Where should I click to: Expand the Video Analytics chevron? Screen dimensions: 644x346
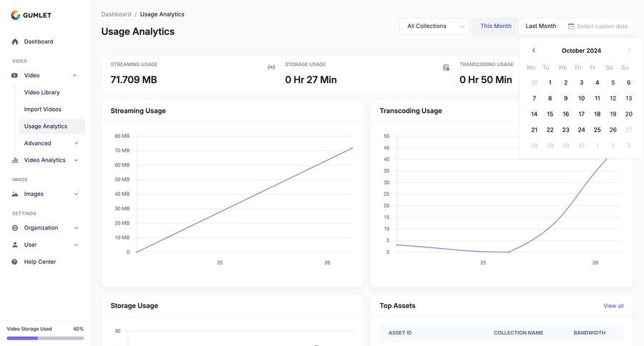pos(76,160)
